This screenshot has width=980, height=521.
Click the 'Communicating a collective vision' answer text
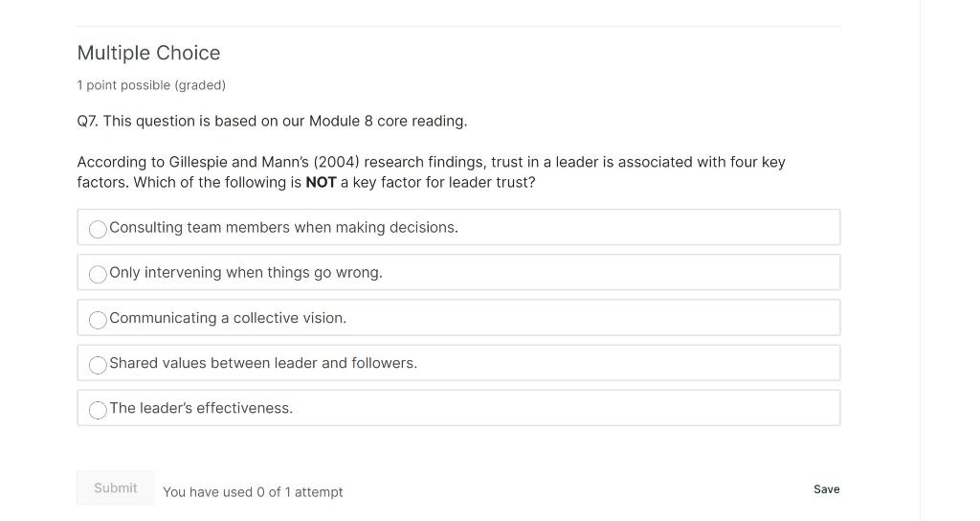[x=228, y=318]
